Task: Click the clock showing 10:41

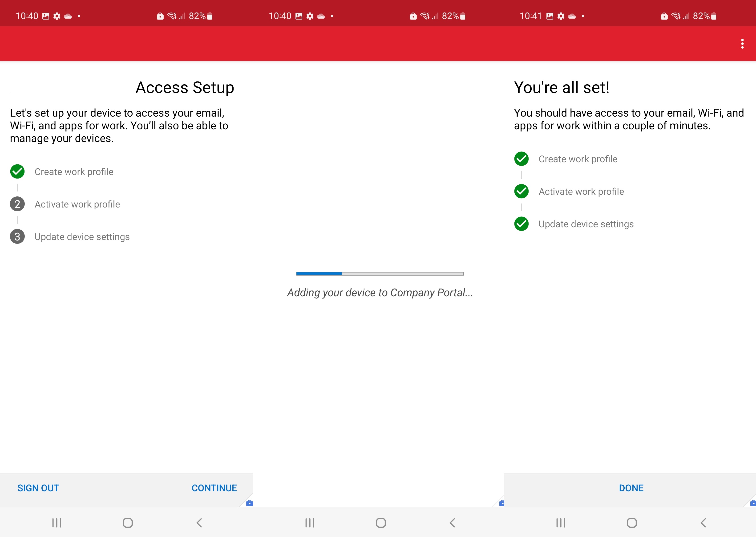Action: point(530,16)
